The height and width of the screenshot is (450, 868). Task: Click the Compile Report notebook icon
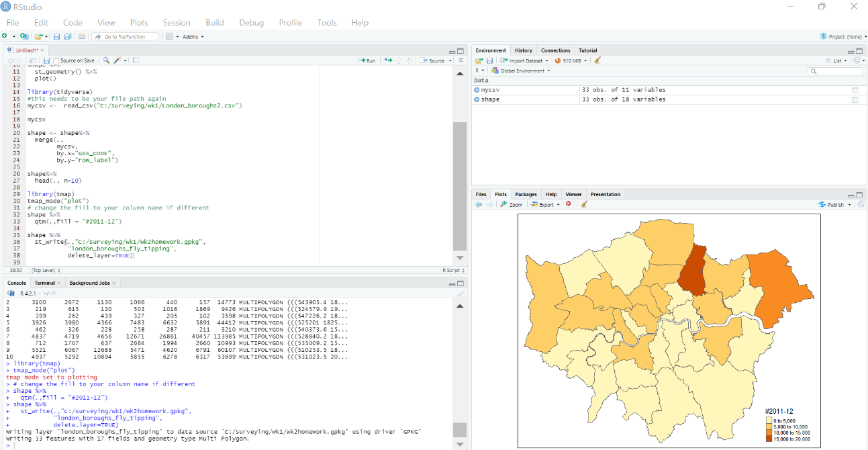click(136, 60)
